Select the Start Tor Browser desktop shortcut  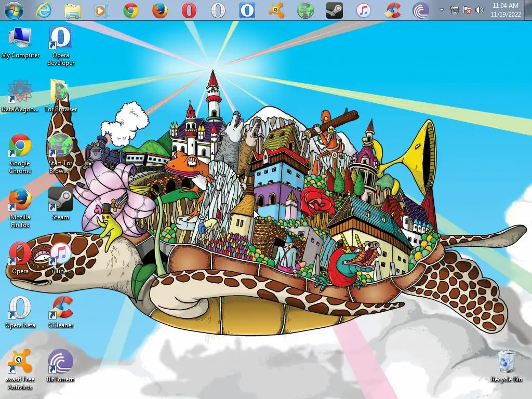click(x=60, y=154)
